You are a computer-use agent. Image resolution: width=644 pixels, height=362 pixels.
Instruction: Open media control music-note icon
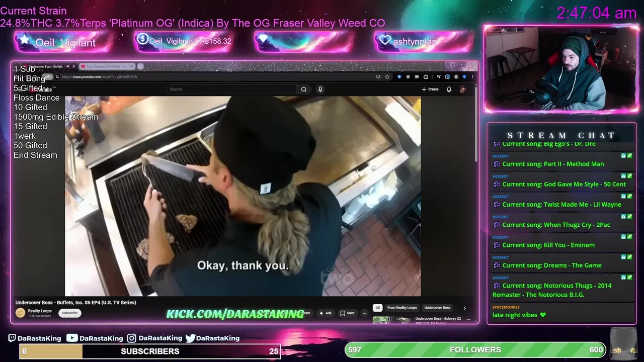[x=439, y=77]
